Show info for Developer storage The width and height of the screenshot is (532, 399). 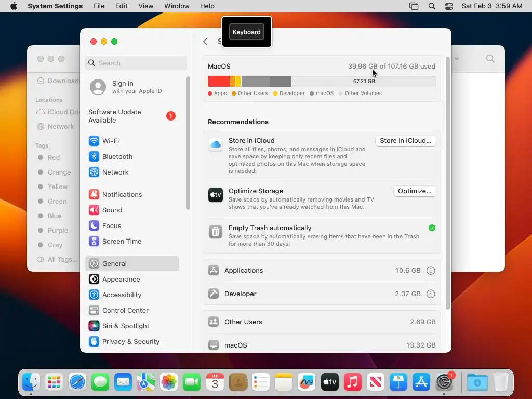431,294
